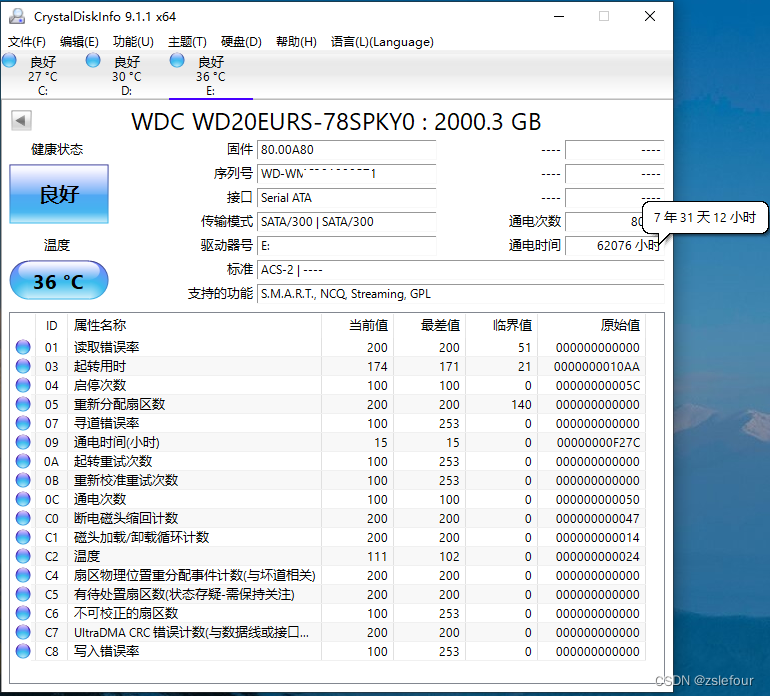
Task: Select the 起转用时 attribute name
Action: pos(100,366)
